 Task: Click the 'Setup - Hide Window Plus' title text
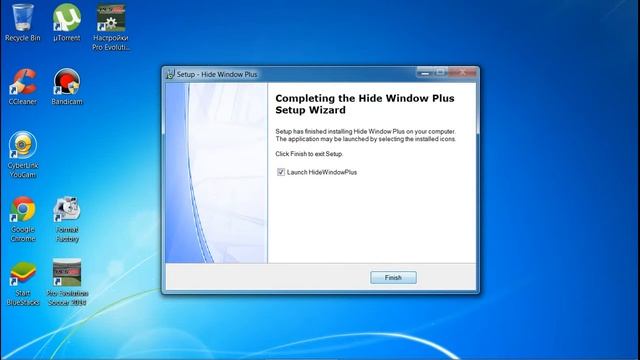pos(217,74)
